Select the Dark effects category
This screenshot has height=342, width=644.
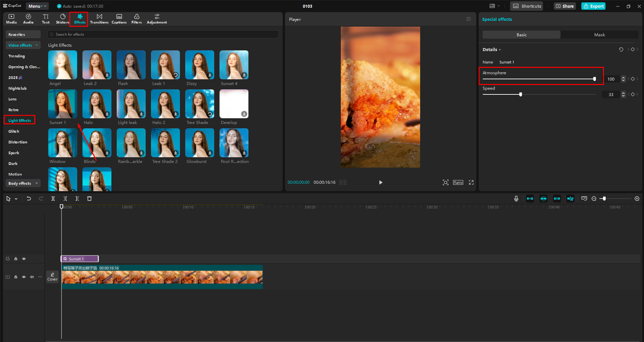point(13,163)
